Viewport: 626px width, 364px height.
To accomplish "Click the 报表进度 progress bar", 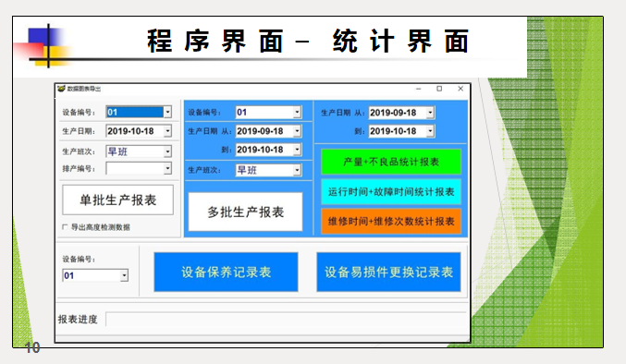I will pos(286,320).
